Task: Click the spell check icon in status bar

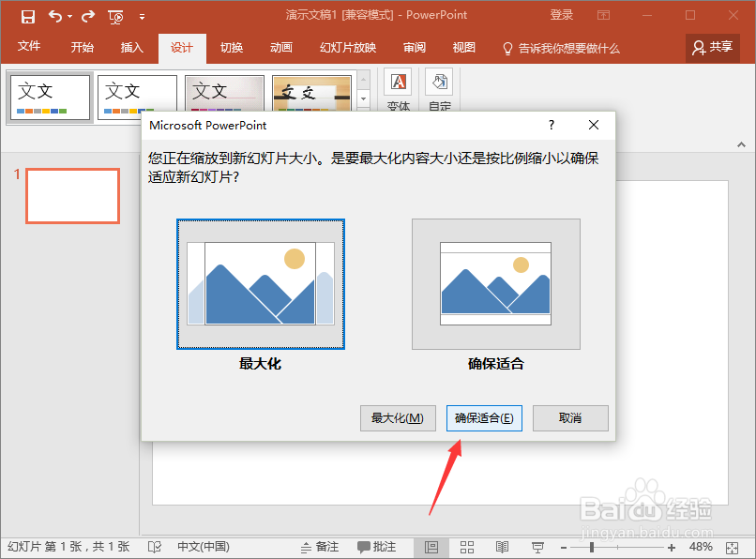Action: coord(154,547)
